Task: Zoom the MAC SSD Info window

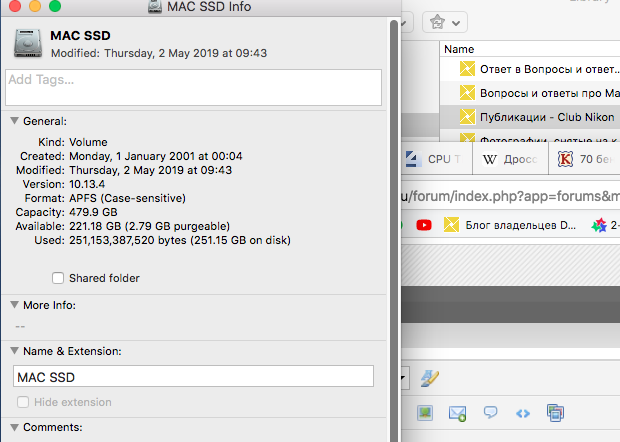Action: pos(55,6)
